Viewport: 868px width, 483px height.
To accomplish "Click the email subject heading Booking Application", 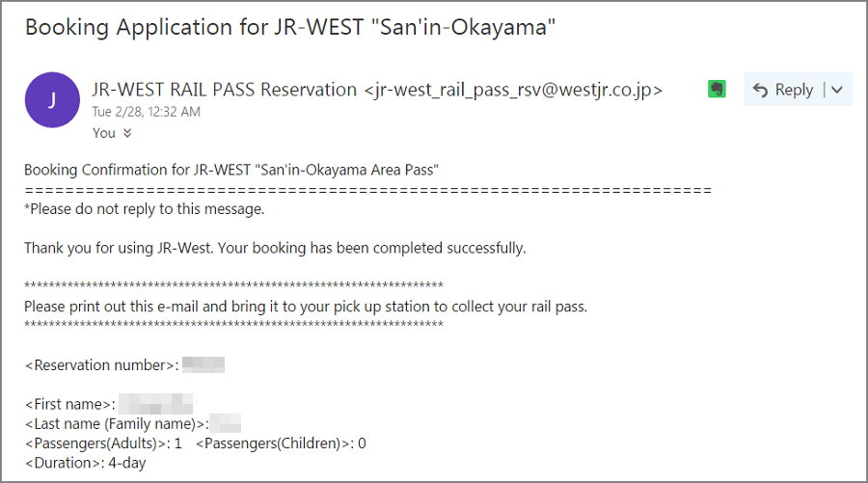I will [x=290, y=27].
